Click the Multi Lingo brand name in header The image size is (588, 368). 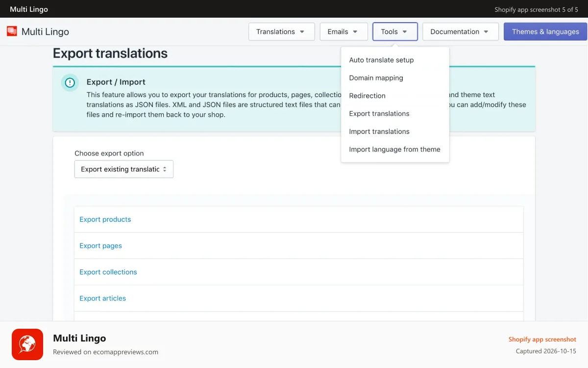coord(45,32)
